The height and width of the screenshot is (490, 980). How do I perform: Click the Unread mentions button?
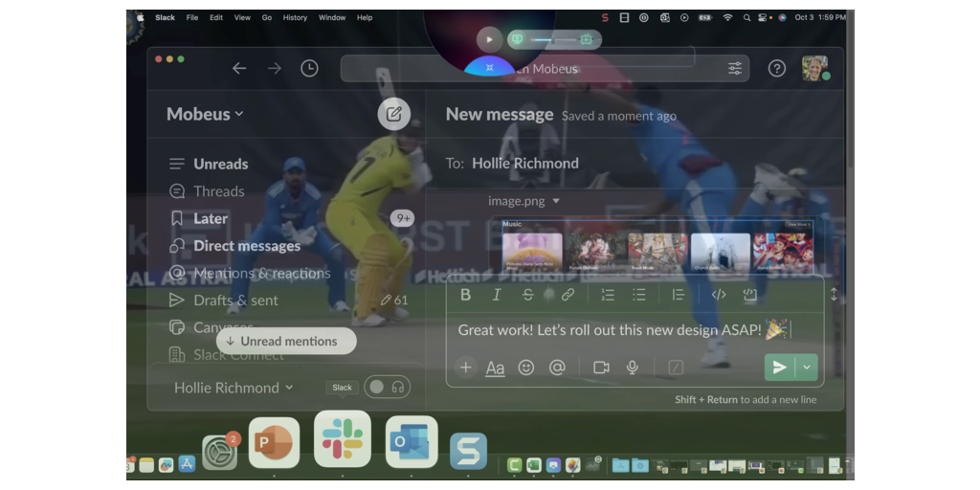[286, 341]
